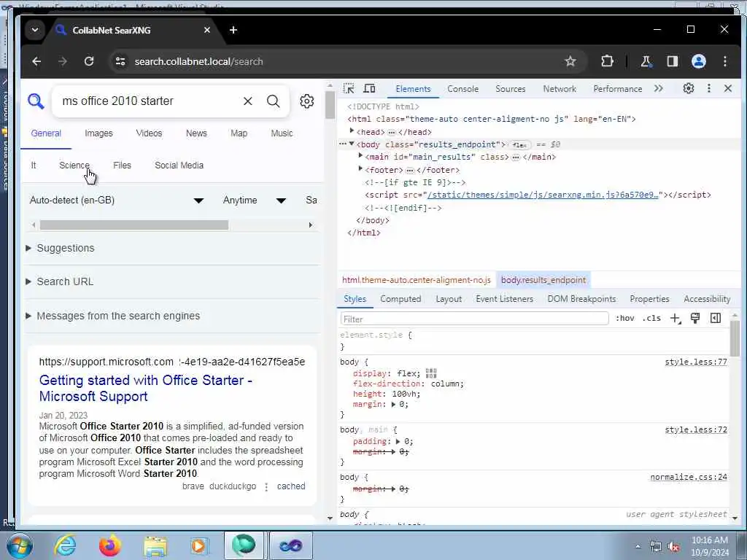The width and height of the screenshot is (747, 560).
Task: Click the horizontal filter scrollbar thumb
Action: pos(134,225)
